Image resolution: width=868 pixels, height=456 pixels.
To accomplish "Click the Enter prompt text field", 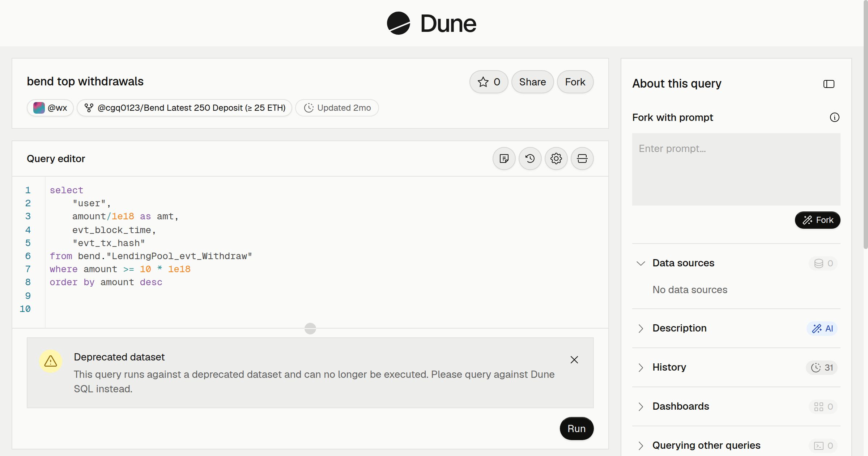I will pyautogui.click(x=736, y=169).
